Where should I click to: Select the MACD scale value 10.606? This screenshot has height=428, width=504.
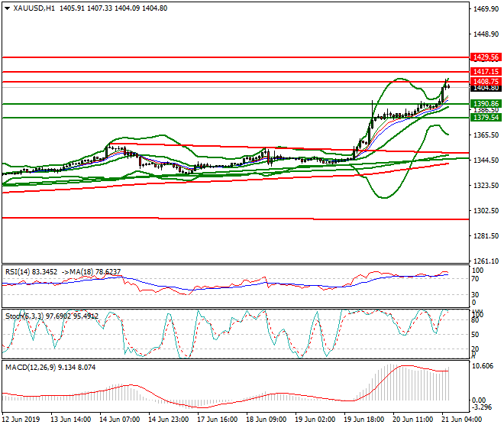click(483, 367)
